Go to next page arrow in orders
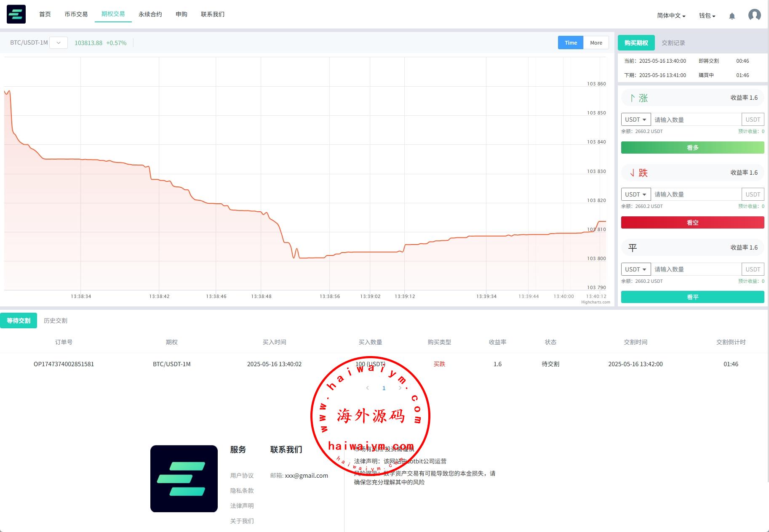769x532 pixels. coord(400,388)
